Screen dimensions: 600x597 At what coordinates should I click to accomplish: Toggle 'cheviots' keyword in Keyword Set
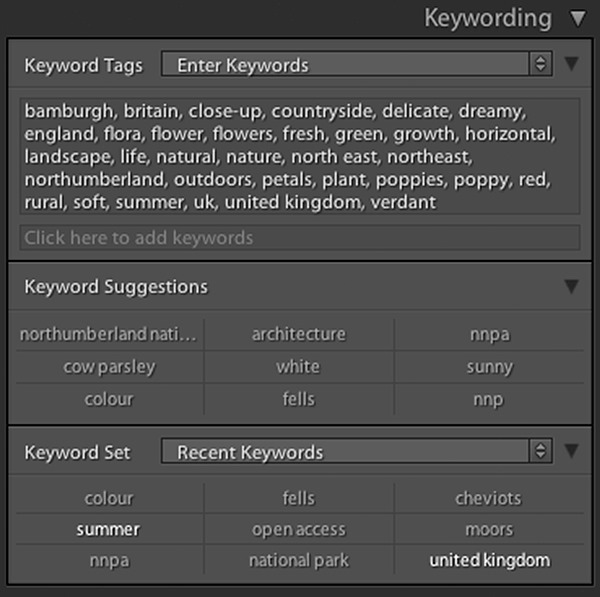[x=489, y=498]
